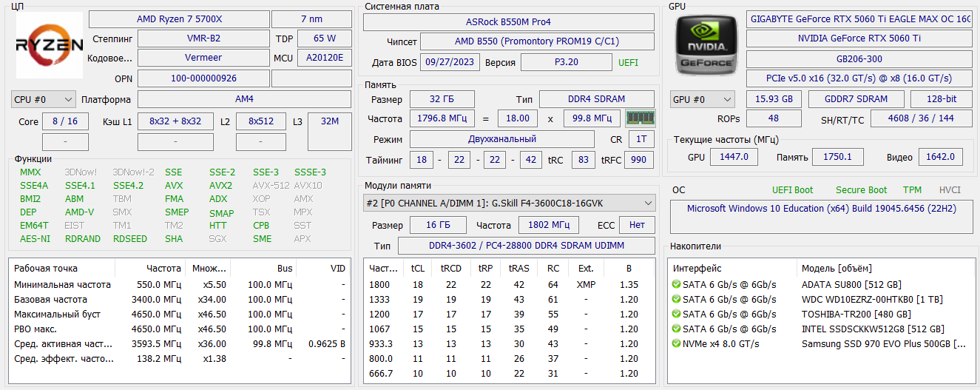
Task: Click the TPM label
Action: pyautogui.click(x=912, y=190)
